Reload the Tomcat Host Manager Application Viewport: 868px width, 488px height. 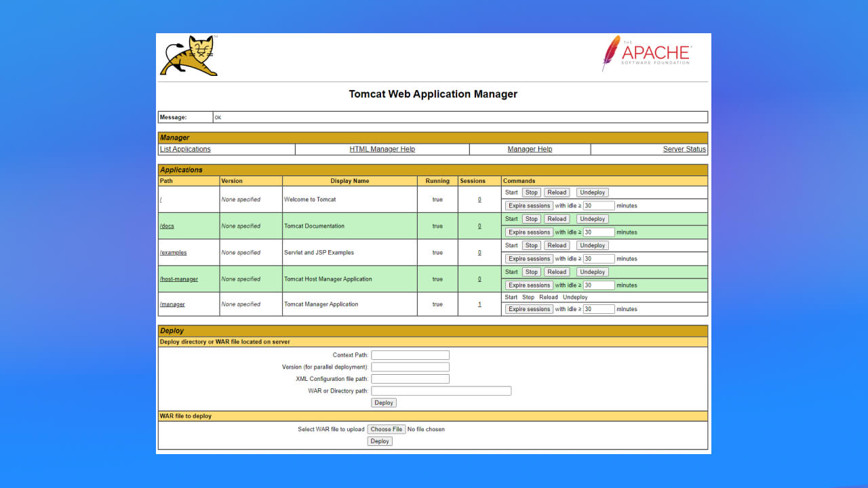pos(557,272)
